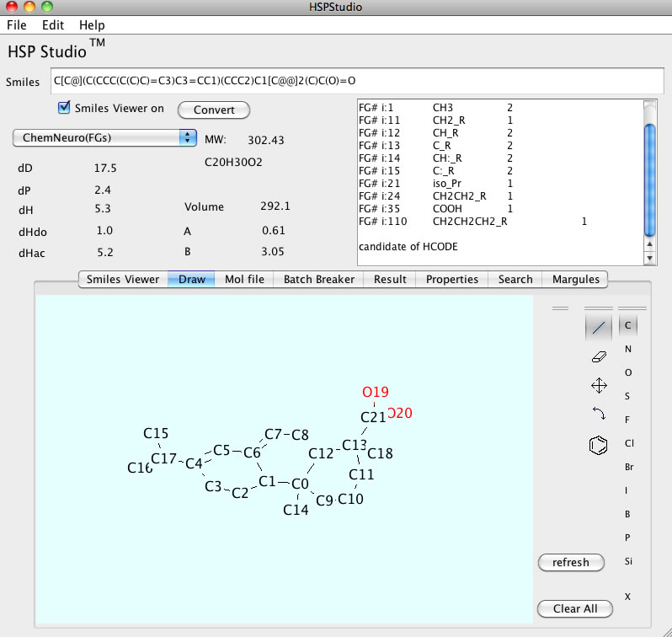Open the Help menu
The width and height of the screenshot is (672, 637).
point(92,25)
